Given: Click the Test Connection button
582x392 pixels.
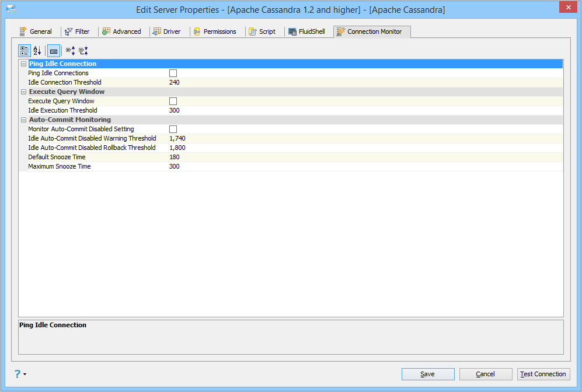Looking at the screenshot, I should (543, 374).
